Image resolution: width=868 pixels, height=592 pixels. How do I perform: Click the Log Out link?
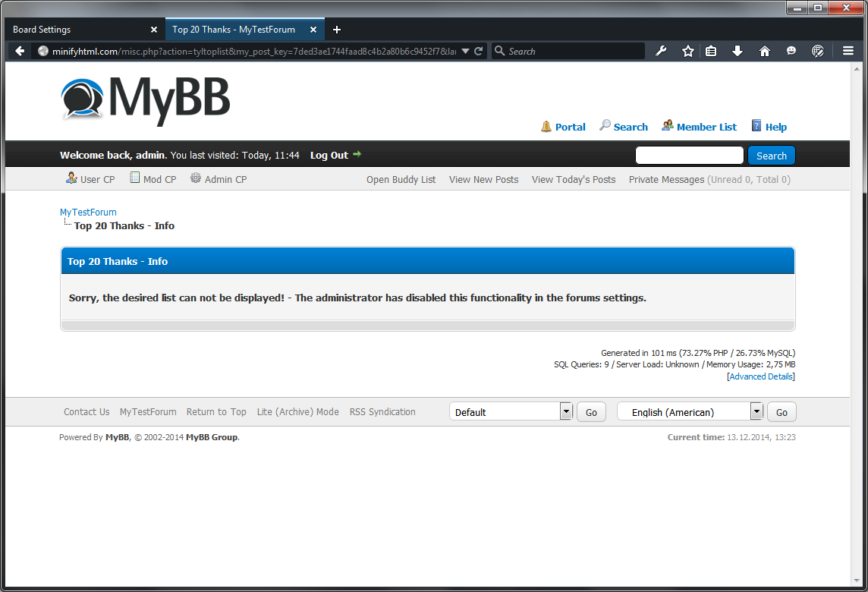tap(329, 155)
